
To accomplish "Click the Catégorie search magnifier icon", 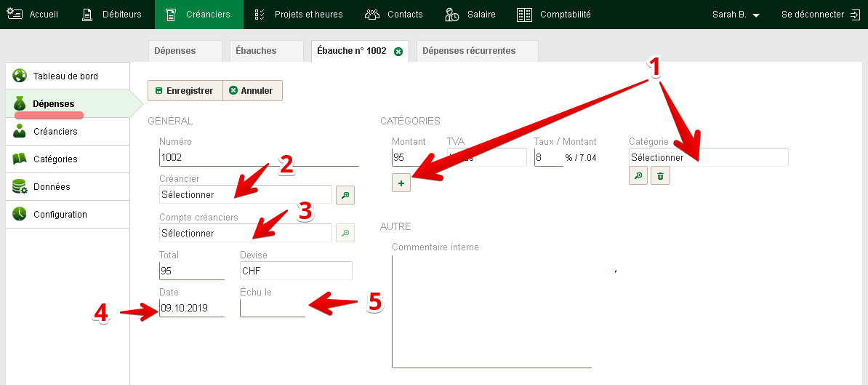I will click(638, 175).
